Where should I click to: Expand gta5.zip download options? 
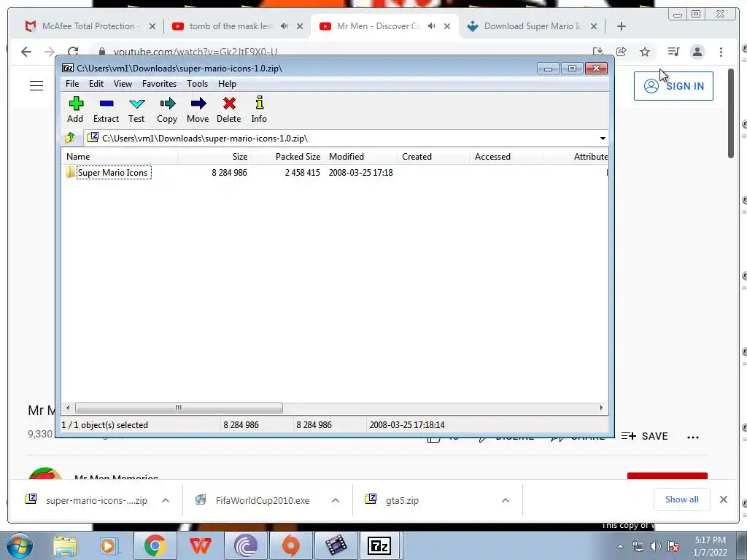point(506,500)
